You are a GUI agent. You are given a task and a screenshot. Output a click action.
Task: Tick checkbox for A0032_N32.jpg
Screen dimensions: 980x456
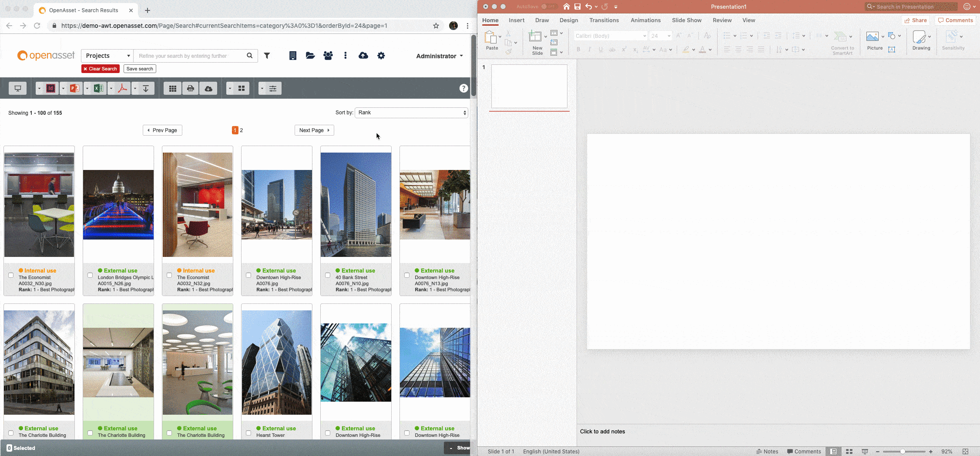pos(169,275)
